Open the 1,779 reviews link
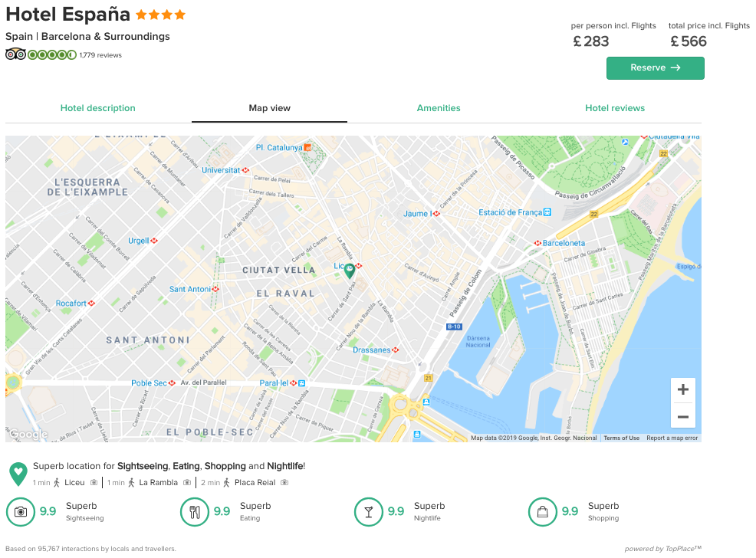The height and width of the screenshot is (558, 756). [x=100, y=55]
